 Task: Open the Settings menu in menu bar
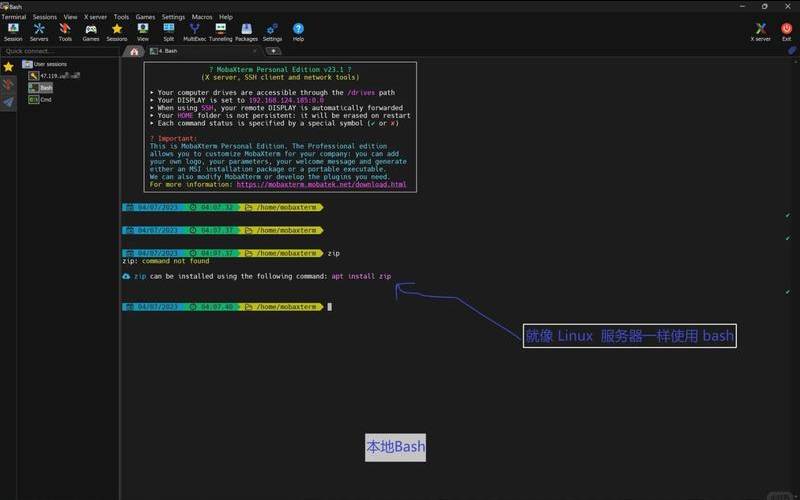coord(173,17)
